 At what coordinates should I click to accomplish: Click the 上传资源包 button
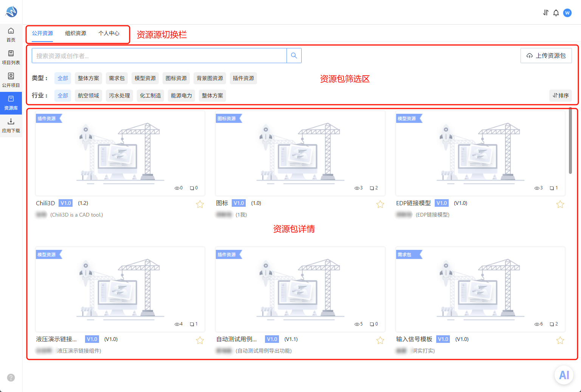(x=546, y=56)
